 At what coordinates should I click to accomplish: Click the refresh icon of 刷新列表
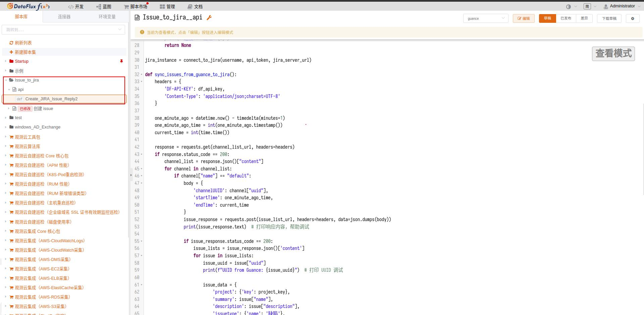point(11,43)
